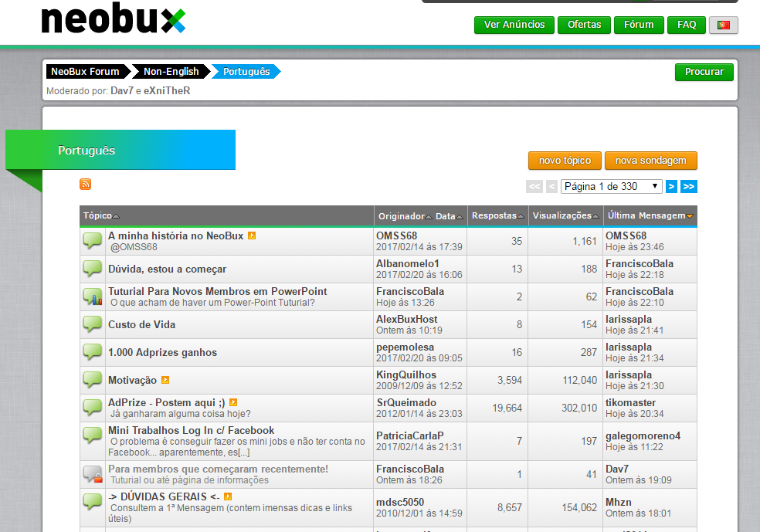This screenshot has height=532, width=760.
Task: Click the RSS feed icon
Action: [85, 185]
